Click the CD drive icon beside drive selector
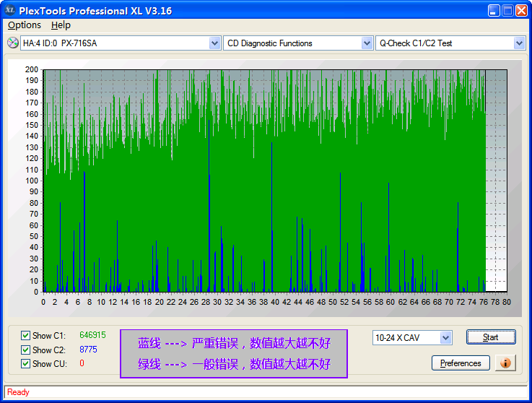This screenshot has width=532, height=403. [x=12, y=43]
